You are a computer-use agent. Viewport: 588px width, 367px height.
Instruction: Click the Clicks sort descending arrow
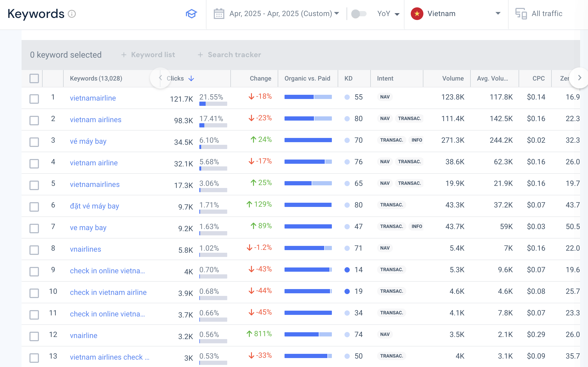191,78
